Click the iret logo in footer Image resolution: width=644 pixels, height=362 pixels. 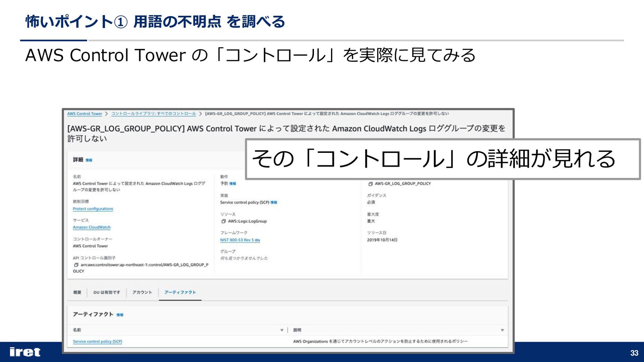[25, 352]
